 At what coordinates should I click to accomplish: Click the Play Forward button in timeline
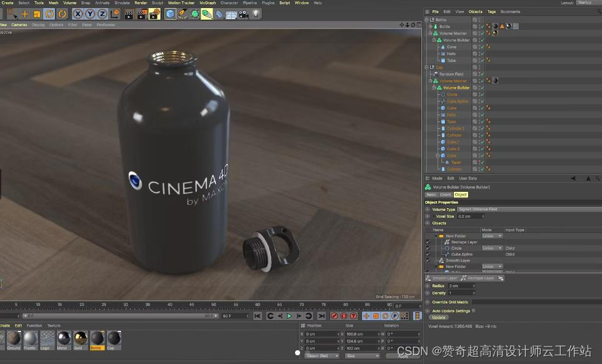point(289,316)
